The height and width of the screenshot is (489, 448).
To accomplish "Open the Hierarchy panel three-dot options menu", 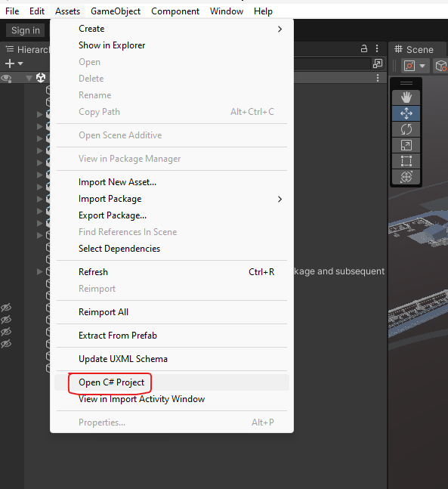I will [x=377, y=48].
